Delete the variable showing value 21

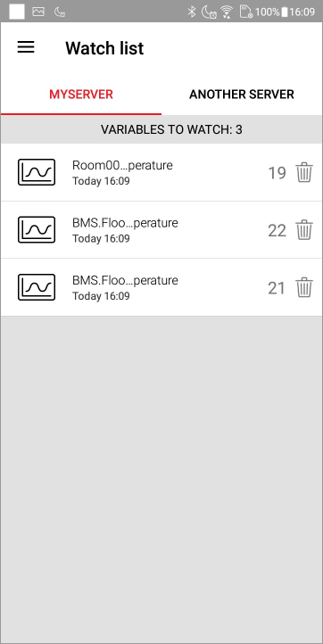click(304, 287)
